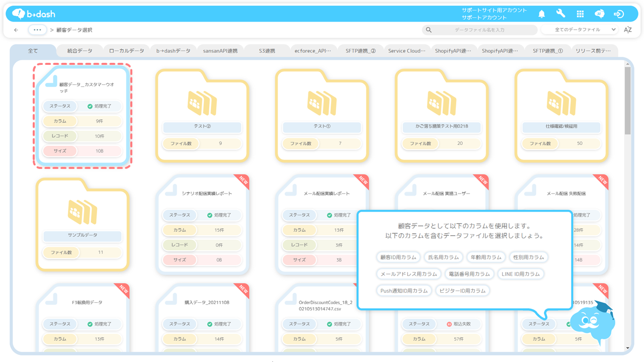
Task: Open the wrench settings icon
Action: click(x=560, y=14)
